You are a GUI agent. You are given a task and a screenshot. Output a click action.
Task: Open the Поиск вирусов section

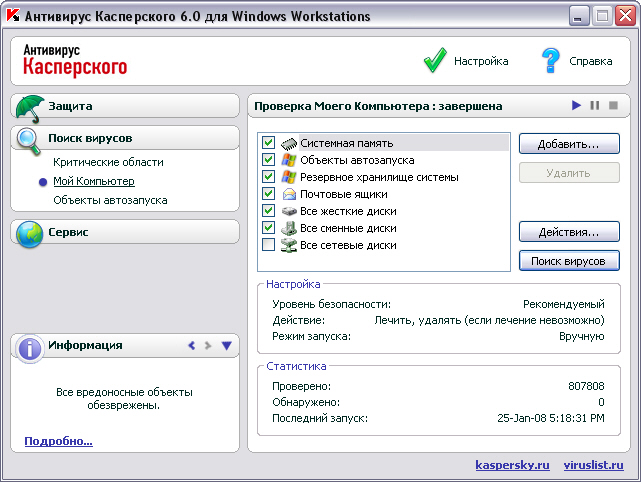click(x=125, y=138)
